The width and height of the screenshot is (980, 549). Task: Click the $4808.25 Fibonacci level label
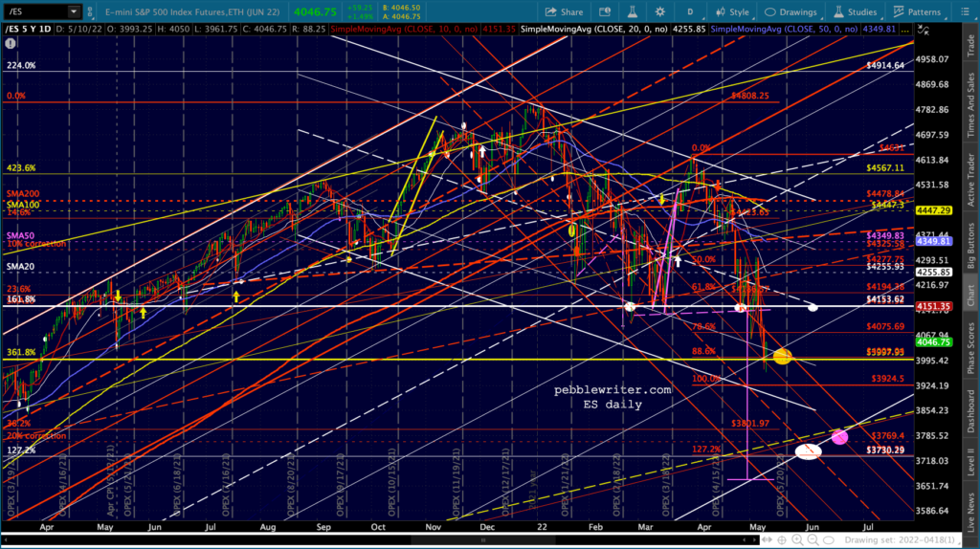point(750,97)
